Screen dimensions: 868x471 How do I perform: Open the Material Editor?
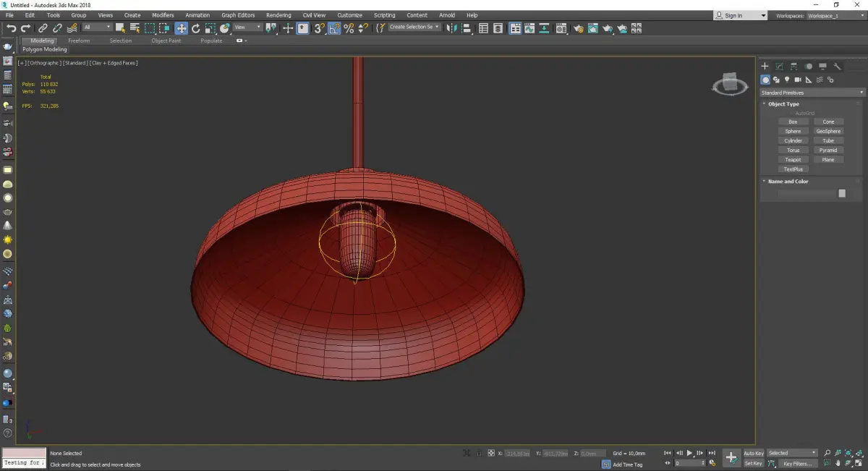point(562,28)
